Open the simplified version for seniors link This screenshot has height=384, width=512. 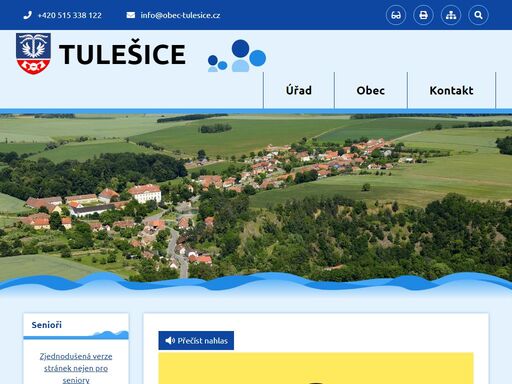(76, 368)
